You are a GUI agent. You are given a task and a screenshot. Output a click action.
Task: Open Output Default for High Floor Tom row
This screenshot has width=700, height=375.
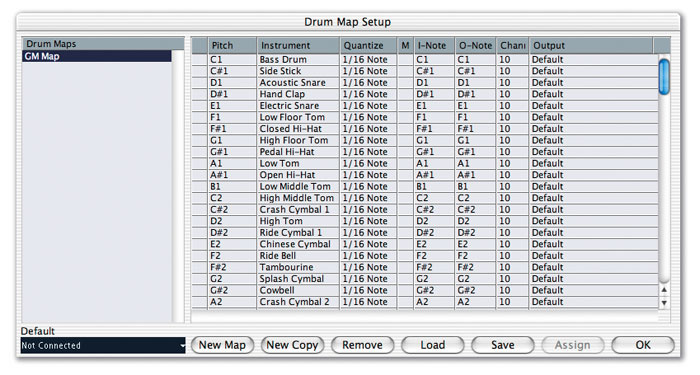[594, 141]
